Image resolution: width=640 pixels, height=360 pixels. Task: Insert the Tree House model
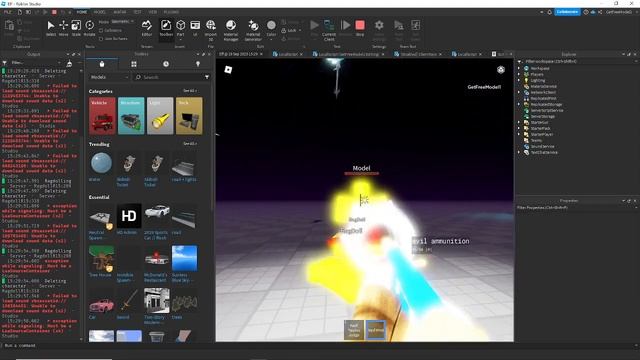(x=102, y=261)
